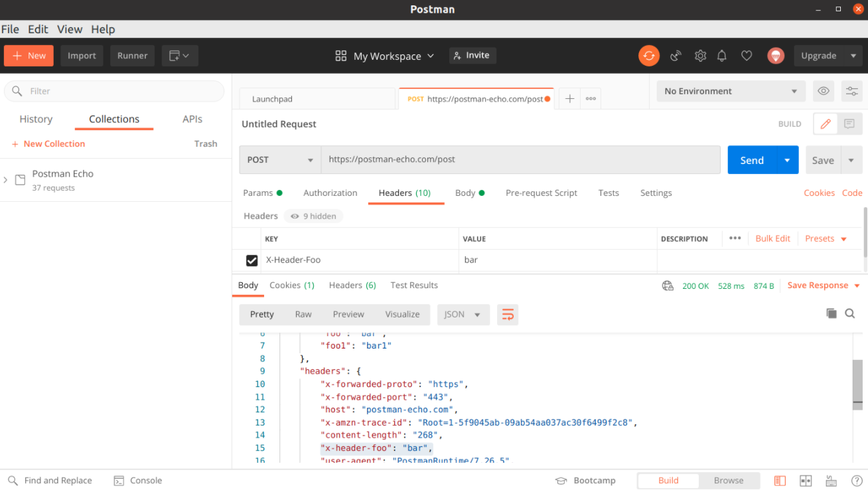The width and height of the screenshot is (868, 490).
Task: Click the orange sync status icon
Action: point(648,56)
